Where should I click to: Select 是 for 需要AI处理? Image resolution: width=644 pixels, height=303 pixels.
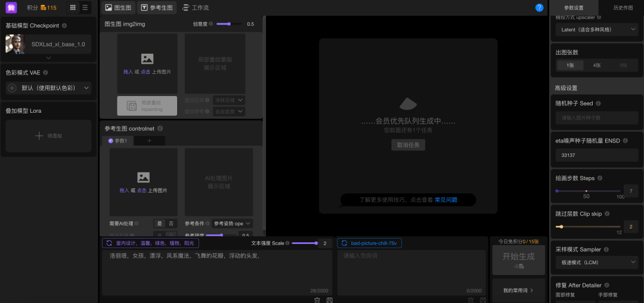pyautogui.click(x=159, y=224)
